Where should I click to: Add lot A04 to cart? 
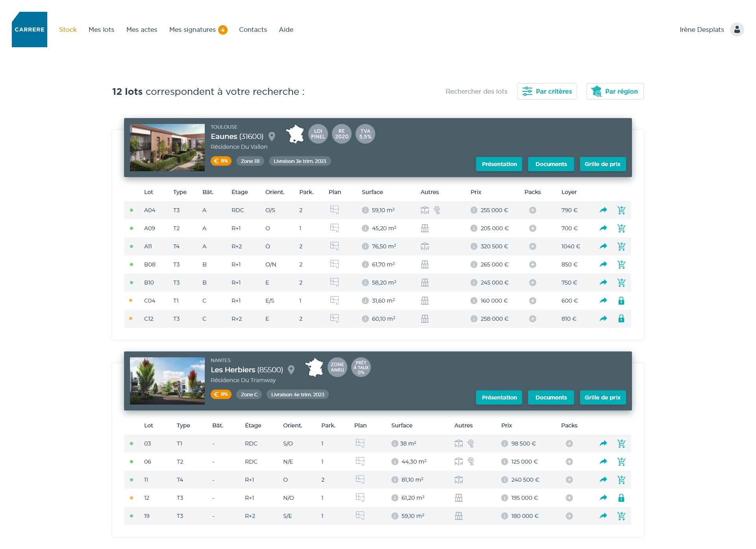coord(621,210)
